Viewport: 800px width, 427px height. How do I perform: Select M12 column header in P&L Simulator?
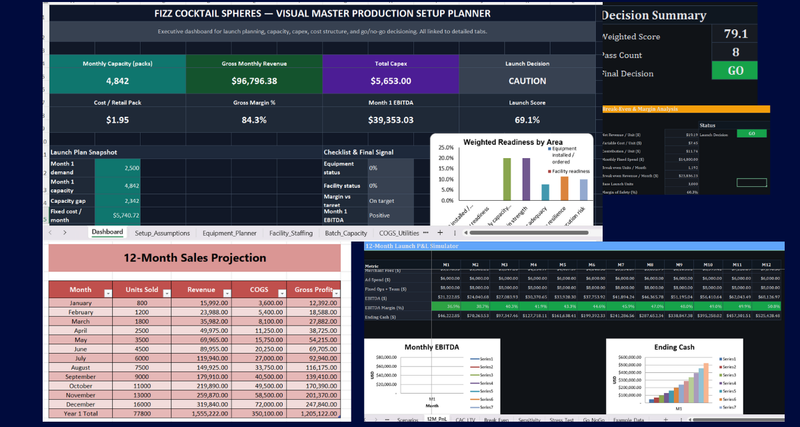coord(765,265)
